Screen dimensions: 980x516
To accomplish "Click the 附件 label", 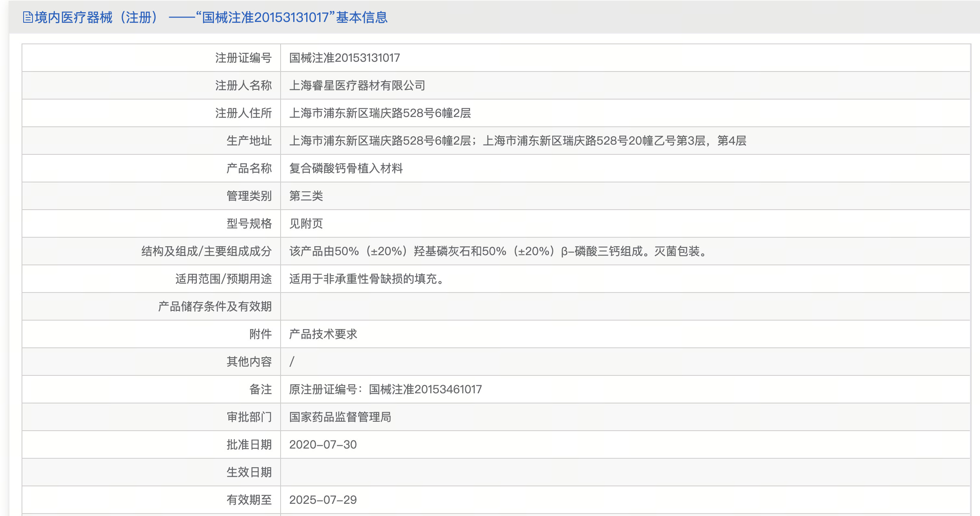I will click(x=261, y=334).
